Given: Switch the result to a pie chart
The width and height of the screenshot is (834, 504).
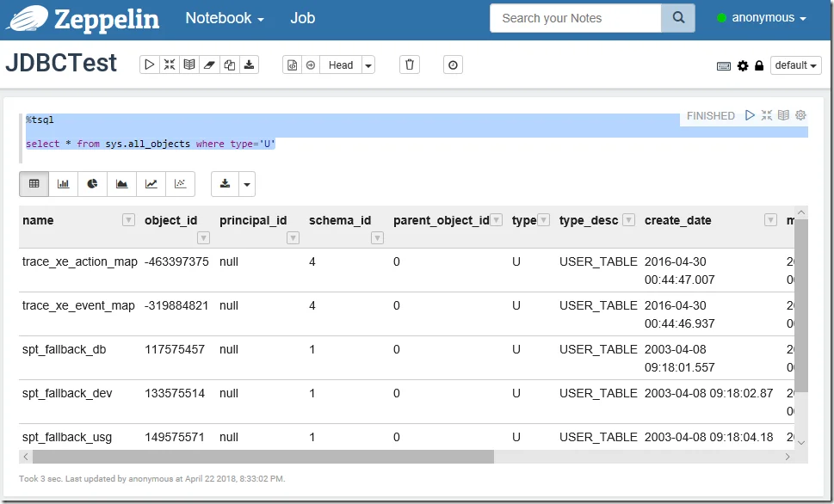Looking at the screenshot, I should pos(91,183).
